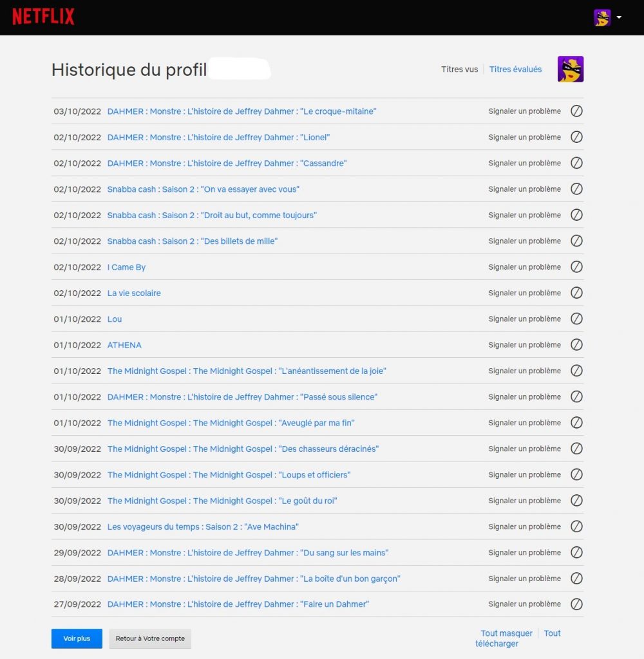The height and width of the screenshot is (659, 644).
Task: Hide "Du sang sur les mains" entry
Action: pos(576,553)
